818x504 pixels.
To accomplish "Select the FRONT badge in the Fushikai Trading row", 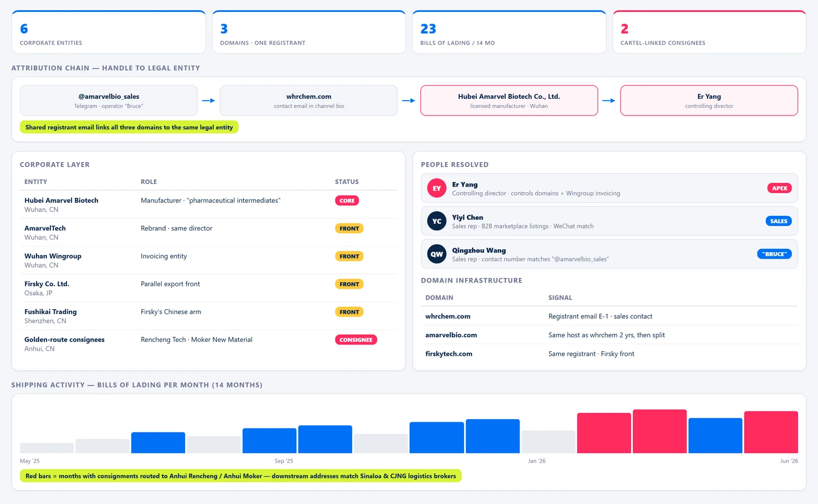I will pos(349,312).
